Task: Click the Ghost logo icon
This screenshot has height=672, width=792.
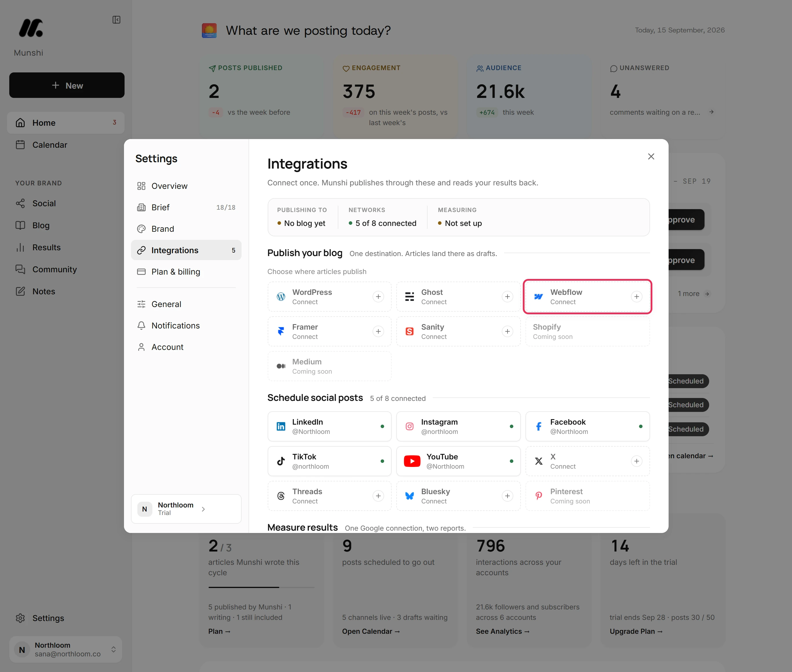Action: click(410, 297)
